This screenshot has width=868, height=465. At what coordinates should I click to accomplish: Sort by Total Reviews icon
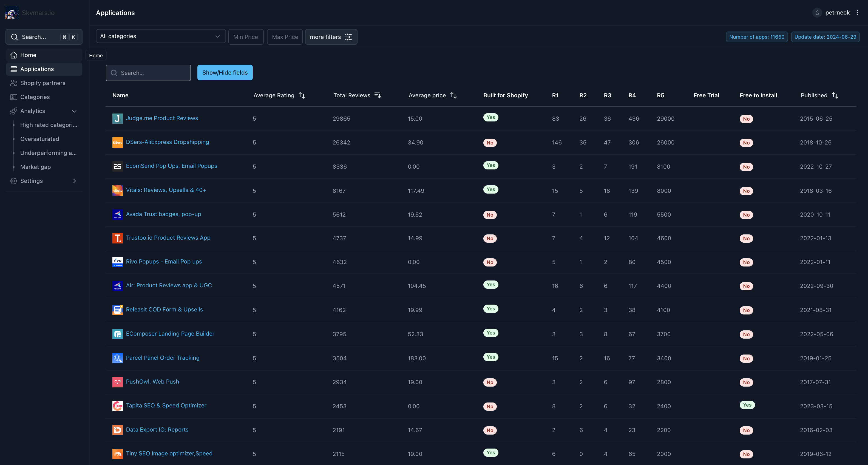point(378,96)
